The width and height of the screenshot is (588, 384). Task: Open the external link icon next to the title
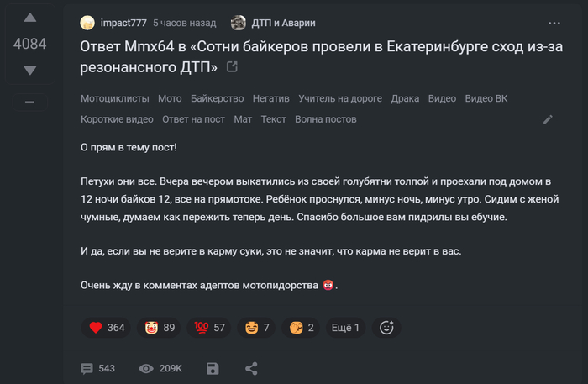click(x=233, y=66)
